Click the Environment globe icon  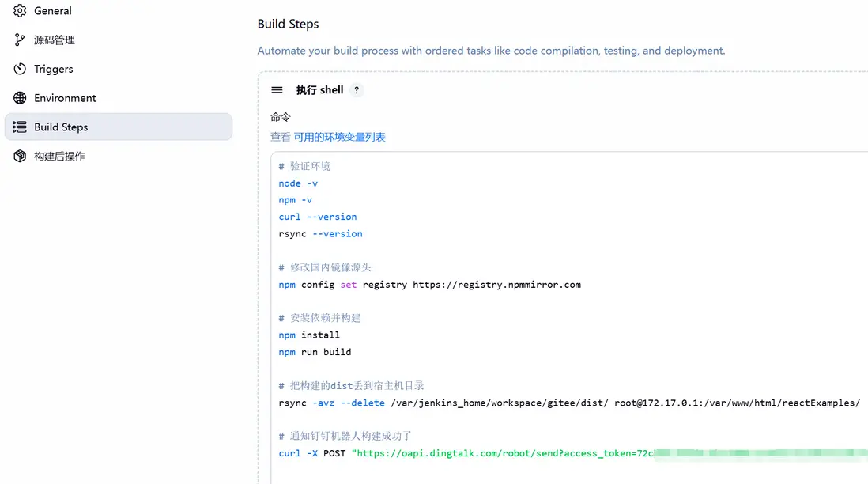(x=20, y=98)
